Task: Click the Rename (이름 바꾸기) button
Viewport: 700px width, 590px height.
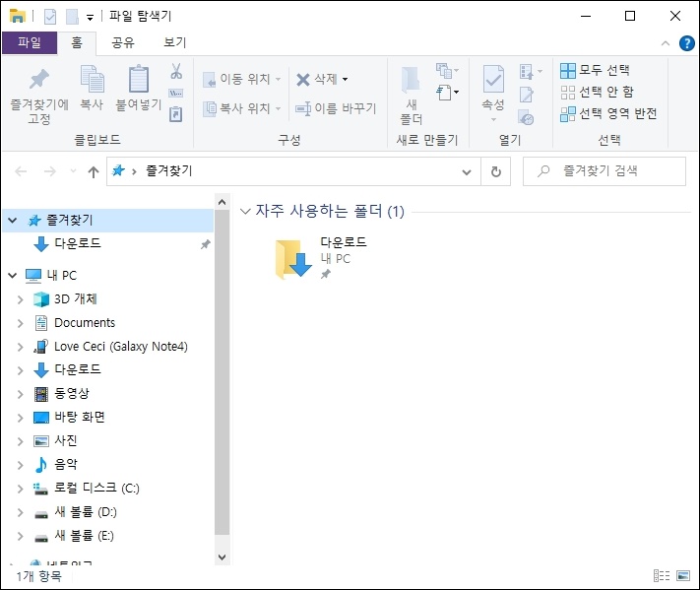Action: point(336,108)
